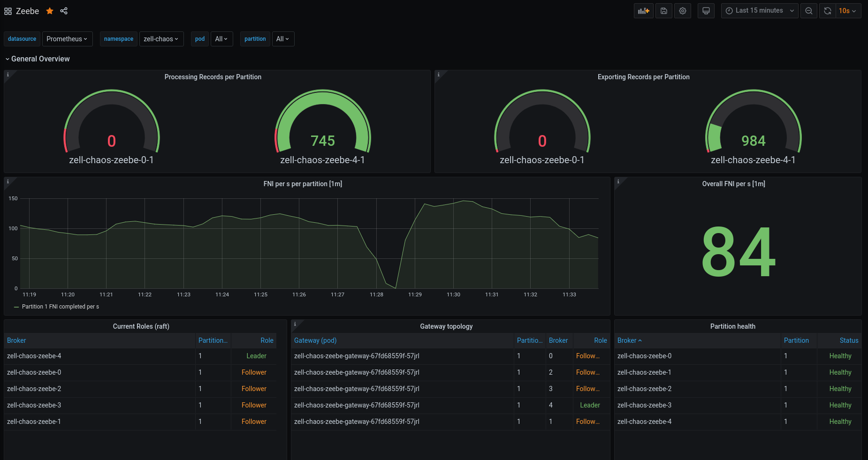Open the zell-chaos namespace dropdown

161,39
